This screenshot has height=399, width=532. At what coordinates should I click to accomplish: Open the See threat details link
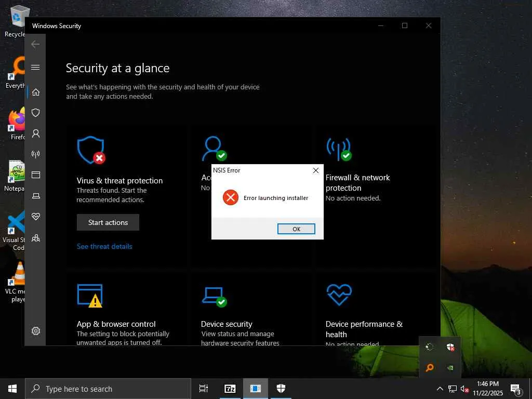[x=104, y=246]
